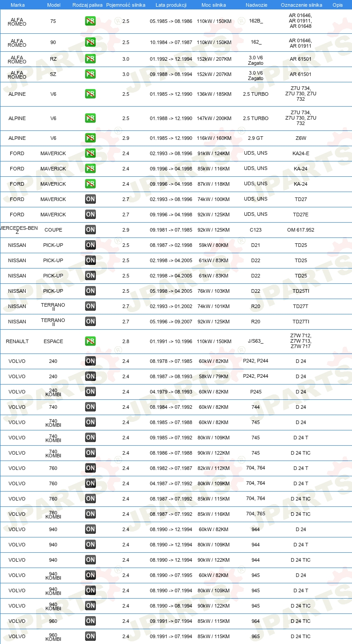
Task: Click the ON diesel icon in Nissan Terrano TD27T row
Action: point(90,306)
